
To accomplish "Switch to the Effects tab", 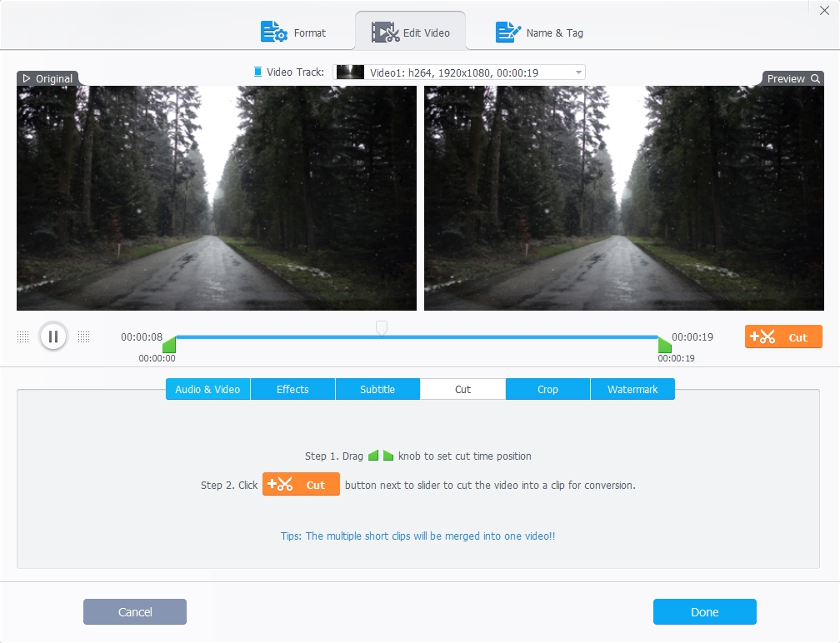I will tap(292, 389).
